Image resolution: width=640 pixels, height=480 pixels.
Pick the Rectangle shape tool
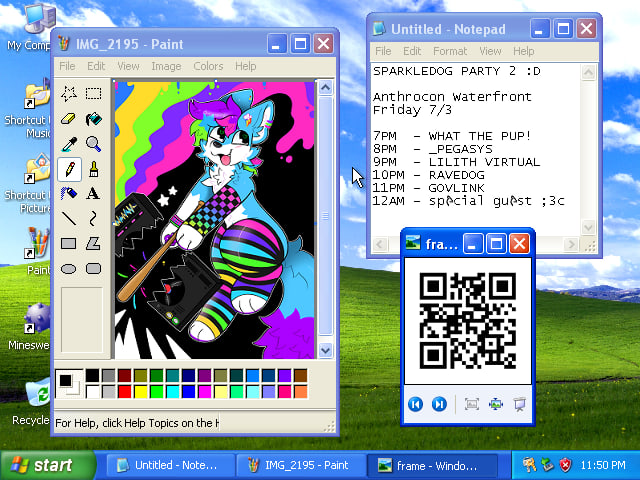tap(69, 244)
